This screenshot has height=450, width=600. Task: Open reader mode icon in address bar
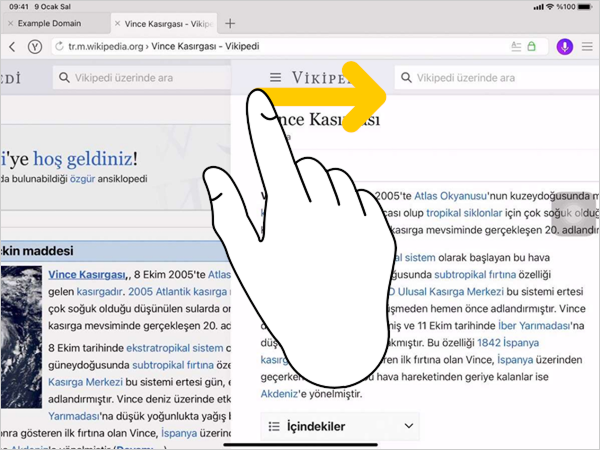tap(516, 46)
